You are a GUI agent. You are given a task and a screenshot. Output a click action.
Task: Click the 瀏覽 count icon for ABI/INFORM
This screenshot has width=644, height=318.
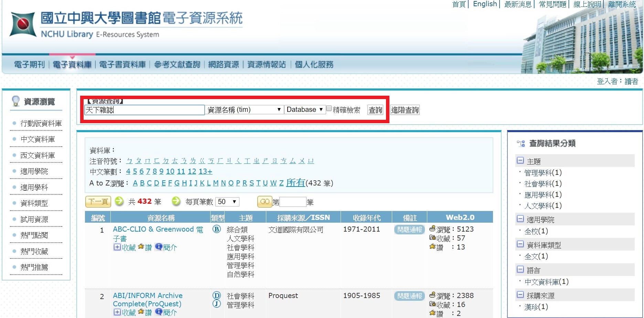[x=432, y=295]
